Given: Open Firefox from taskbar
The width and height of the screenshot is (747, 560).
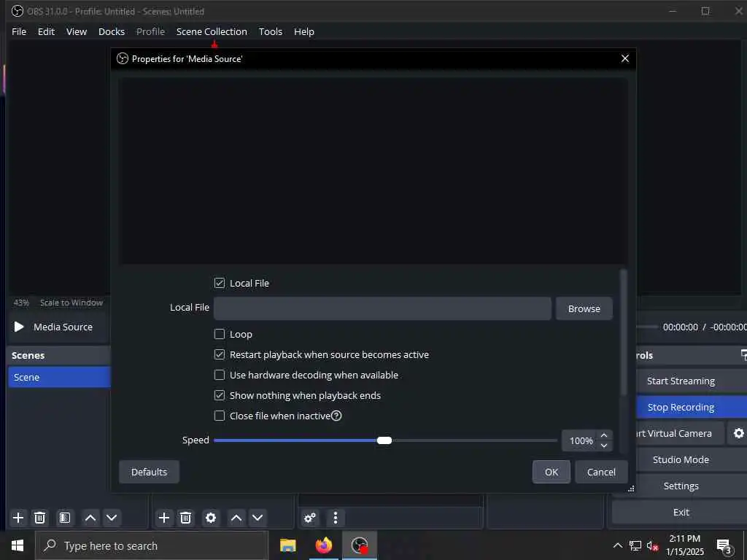Looking at the screenshot, I should click(324, 545).
